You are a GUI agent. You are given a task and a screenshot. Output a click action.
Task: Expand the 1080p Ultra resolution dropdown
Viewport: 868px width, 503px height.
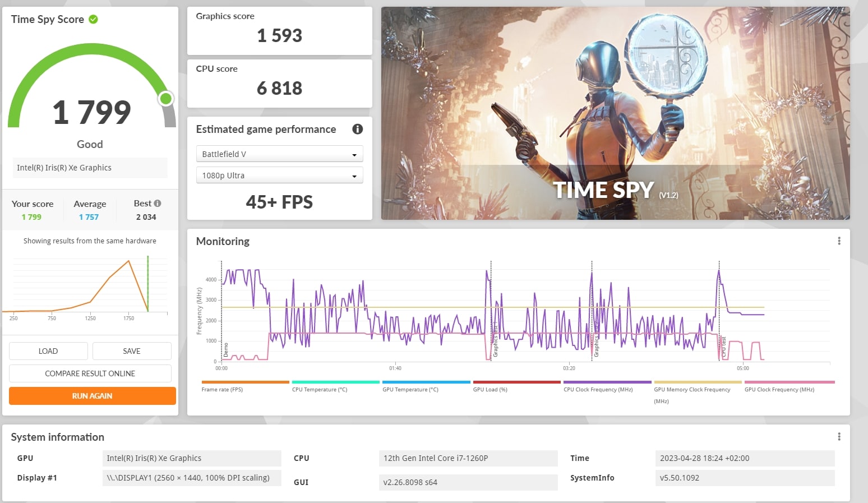point(279,176)
